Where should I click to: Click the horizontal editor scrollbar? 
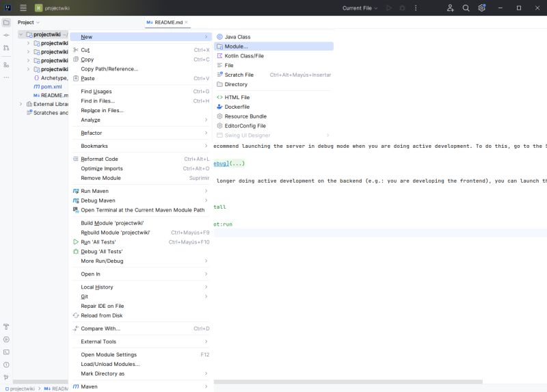point(348,382)
